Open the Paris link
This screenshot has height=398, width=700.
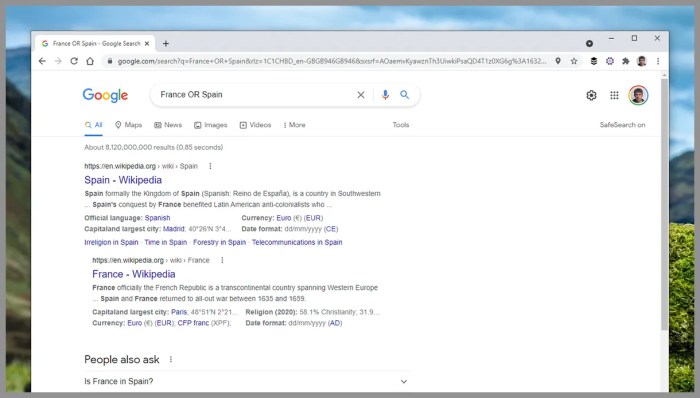[179, 312]
